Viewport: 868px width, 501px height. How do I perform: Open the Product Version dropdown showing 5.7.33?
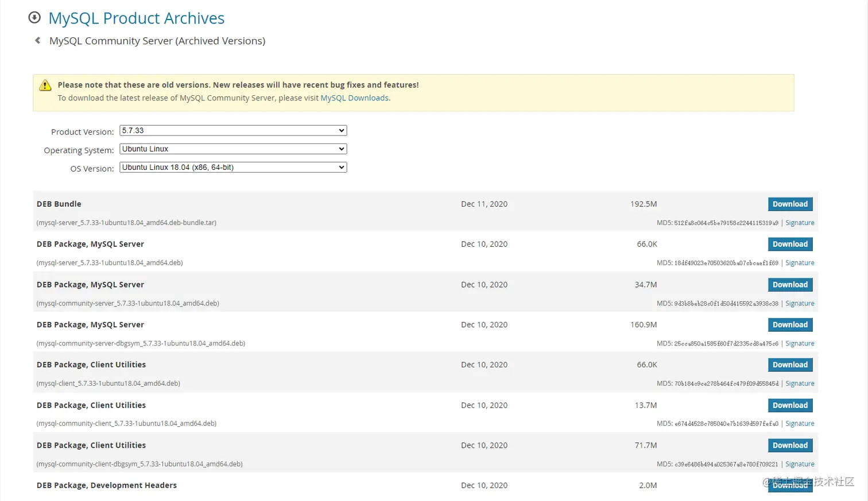[233, 131]
